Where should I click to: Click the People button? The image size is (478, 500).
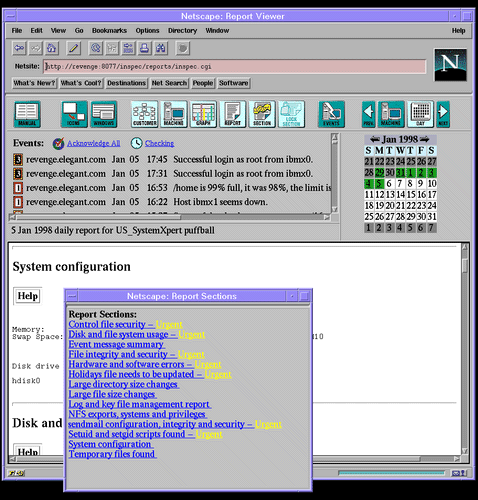coord(203,83)
